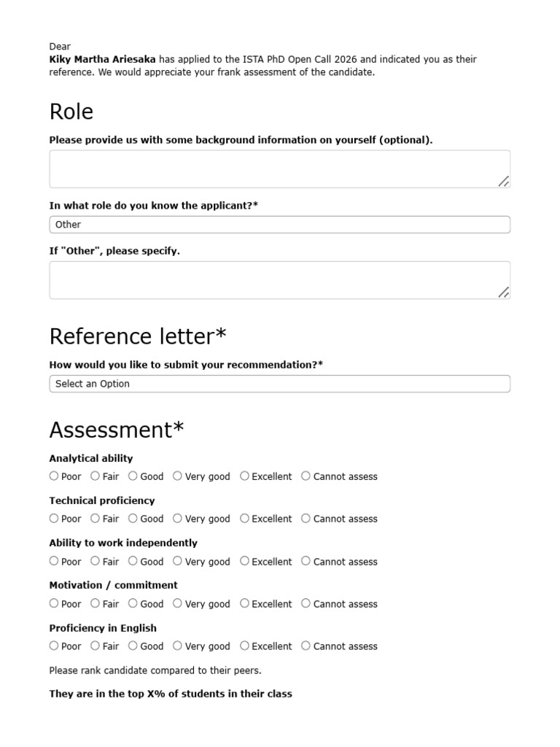Screen dimensions: 560x747
Task: Select Fair for Ability to work independently
Action: click(96, 561)
